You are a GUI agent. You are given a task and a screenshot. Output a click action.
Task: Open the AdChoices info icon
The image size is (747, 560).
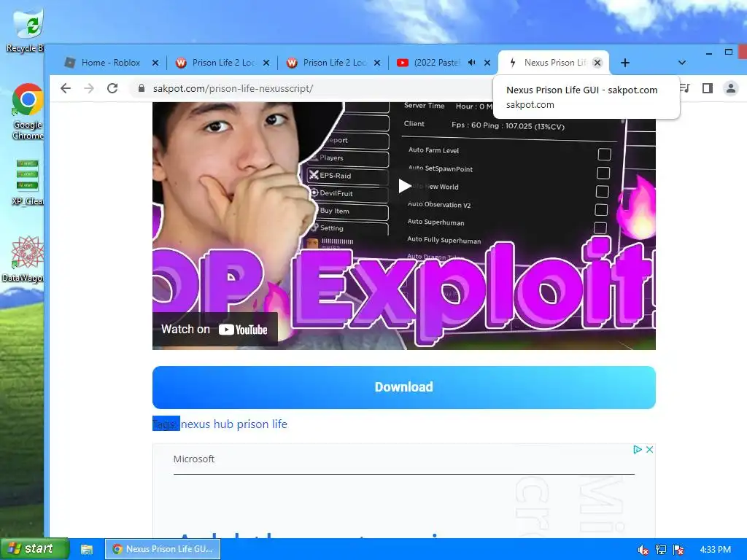pos(638,449)
